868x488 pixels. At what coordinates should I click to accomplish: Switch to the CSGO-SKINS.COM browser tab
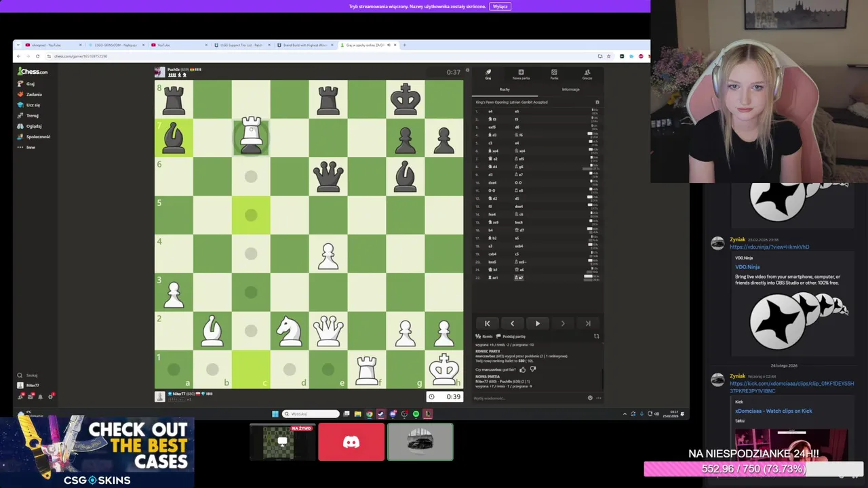[x=117, y=45]
